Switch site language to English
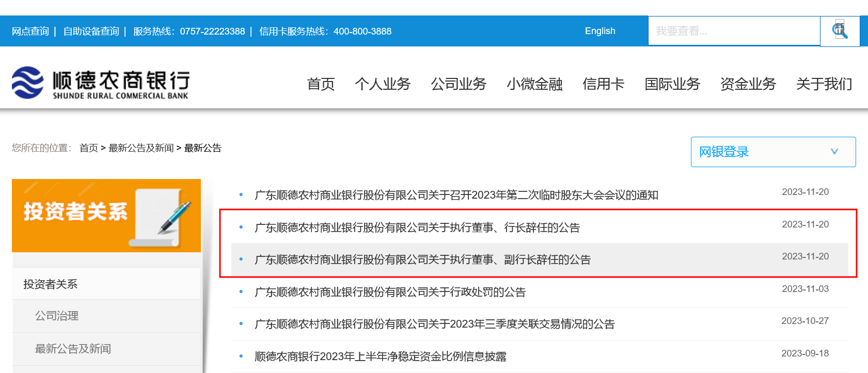The width and height of the screenshot is (868, 373). [x=600, y=31]
